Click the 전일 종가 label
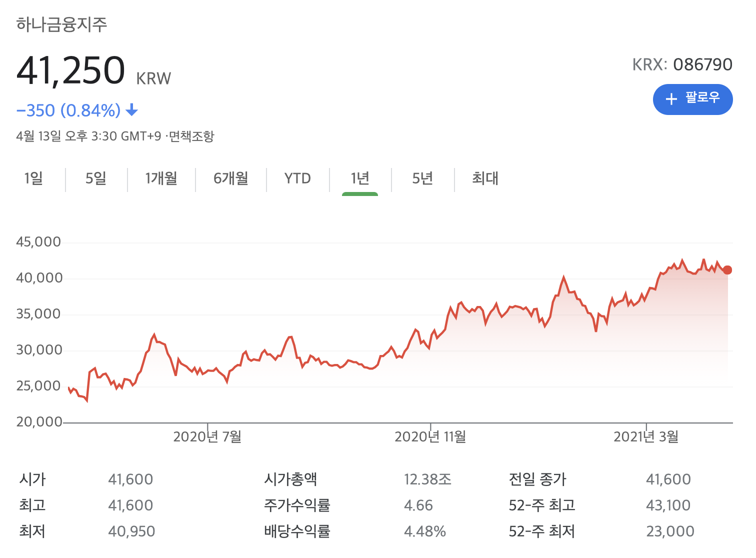Screen dimensions: 756x558 (537, 479)
